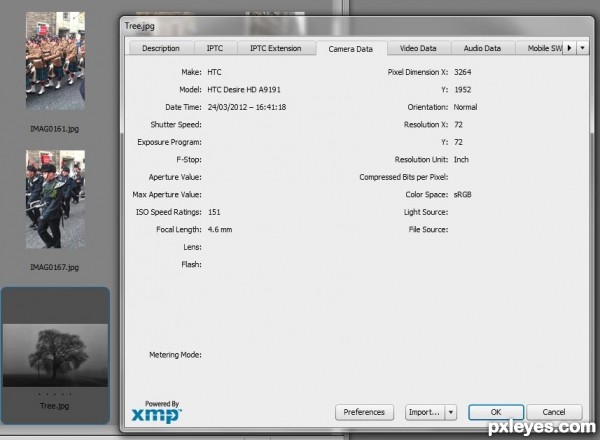
Task: Open the tab list dropdown arrow
Action: point(582,48)
